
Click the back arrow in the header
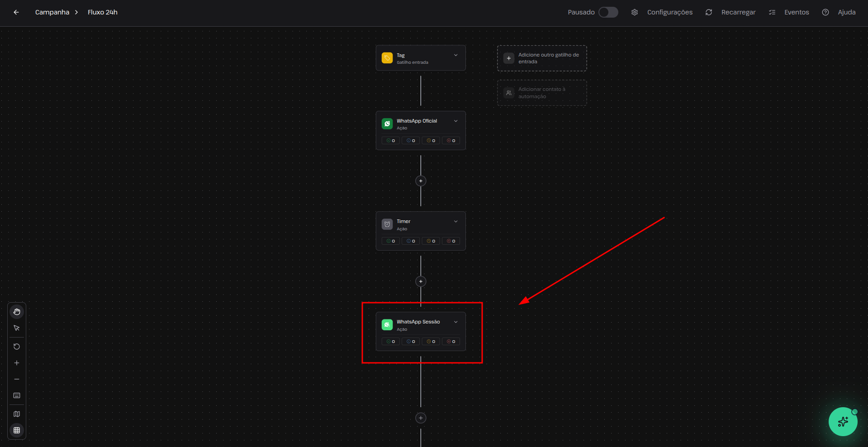pos(16,12)
